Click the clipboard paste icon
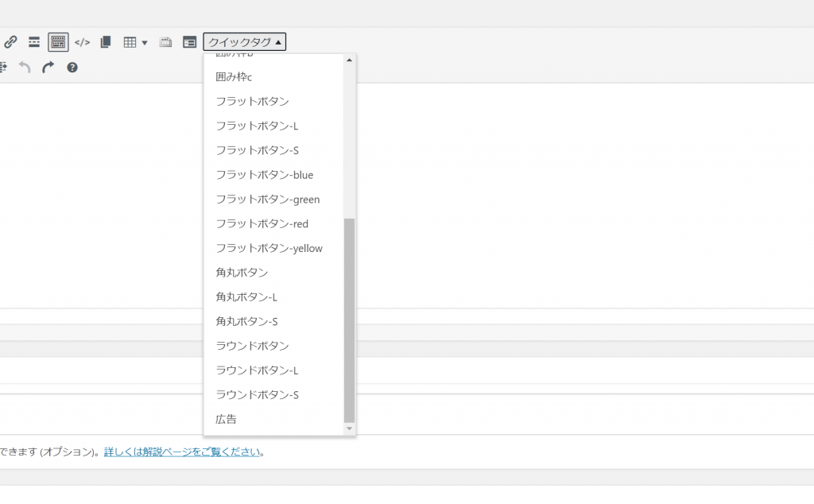This screenshot has width=814, height=504. click(165, 41)
